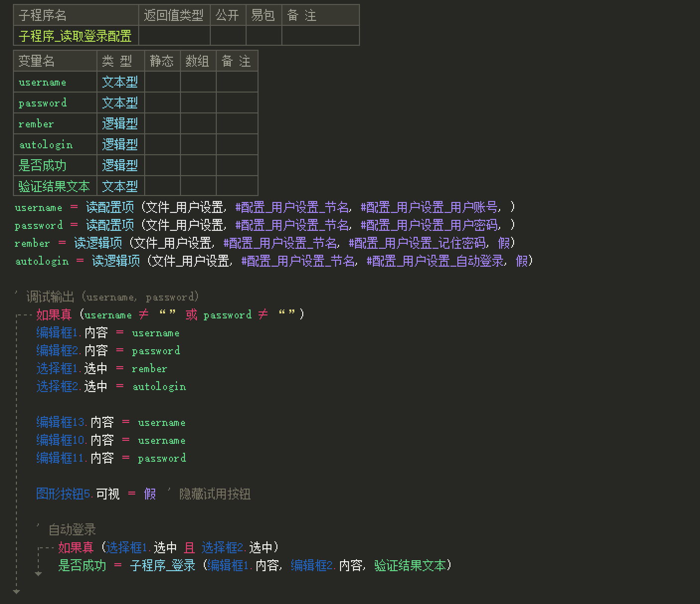Click the 数组 cell of rember row
This screenshot has width=700, height=604.
pyautogui.click(x=198, y=124)
